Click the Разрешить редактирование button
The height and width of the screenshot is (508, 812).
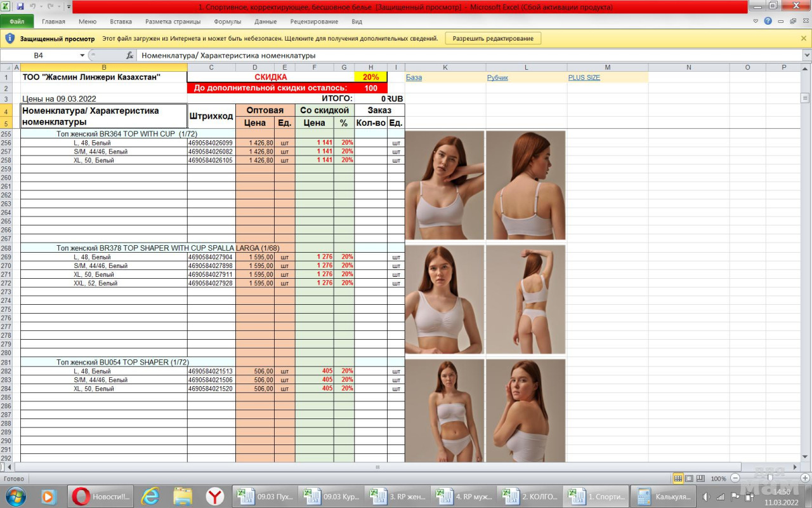click(x=493, y=38)
